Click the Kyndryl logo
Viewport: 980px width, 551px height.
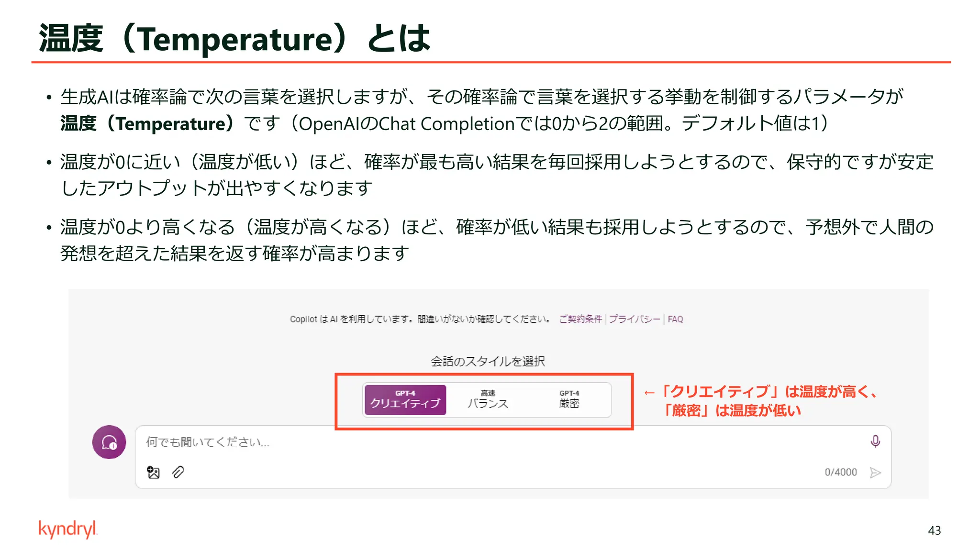pos(68,529)
